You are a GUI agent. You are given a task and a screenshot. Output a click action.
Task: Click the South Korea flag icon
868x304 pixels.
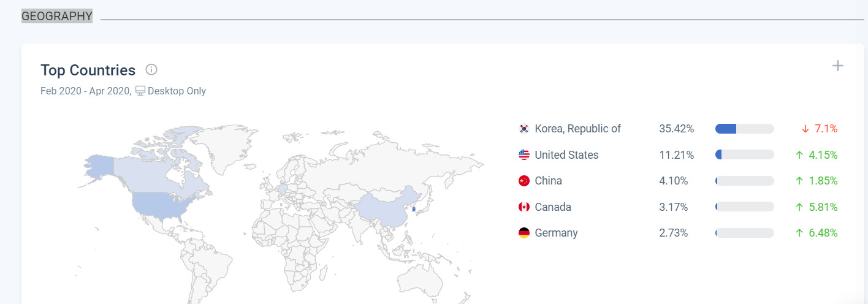click(x=524, y=129)
